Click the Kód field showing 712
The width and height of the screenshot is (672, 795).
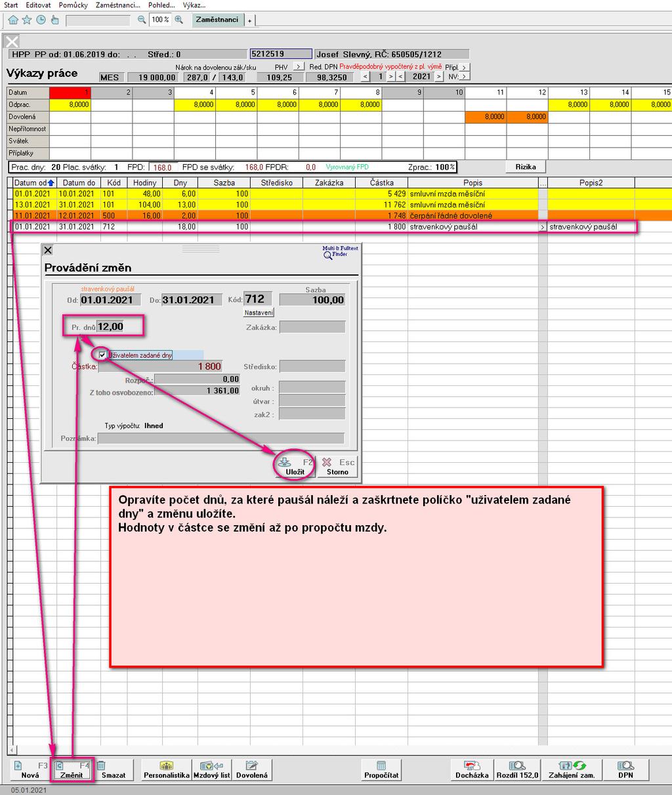tap(258, 299)
